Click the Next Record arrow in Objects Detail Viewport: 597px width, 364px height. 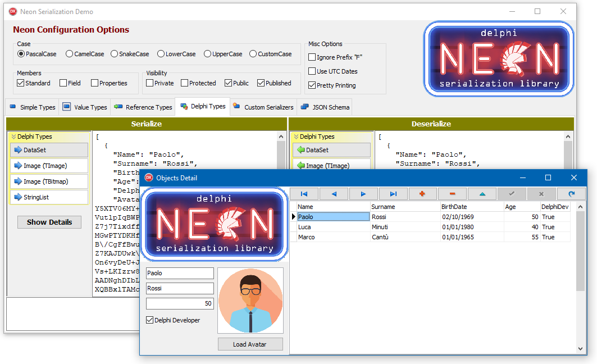coord(364,193)
